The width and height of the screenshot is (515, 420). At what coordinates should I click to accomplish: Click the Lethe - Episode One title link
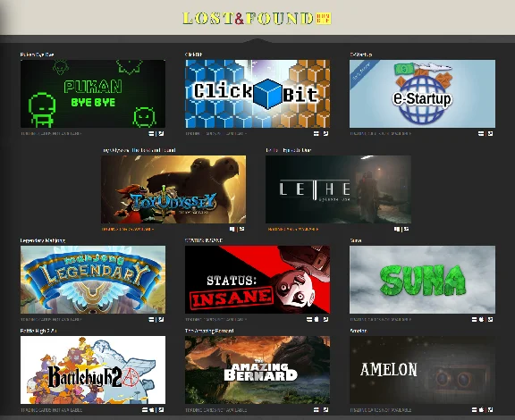[289, 150]
